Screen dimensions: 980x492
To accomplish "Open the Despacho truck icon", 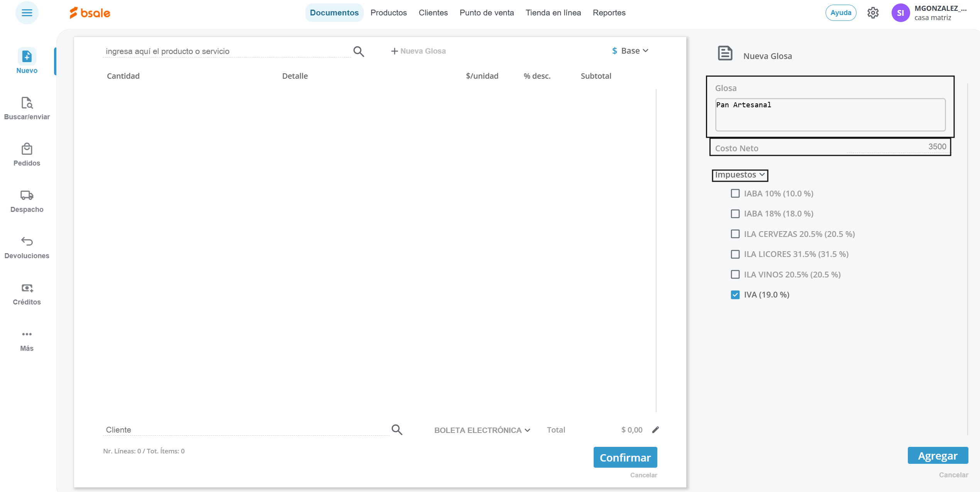I will pos(27,196).
